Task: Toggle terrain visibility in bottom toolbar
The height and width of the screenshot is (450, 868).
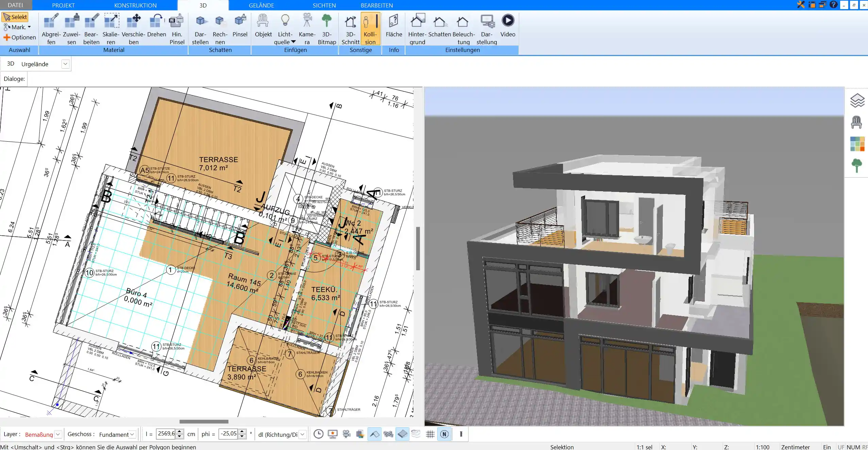Action: tap(416, 434)
